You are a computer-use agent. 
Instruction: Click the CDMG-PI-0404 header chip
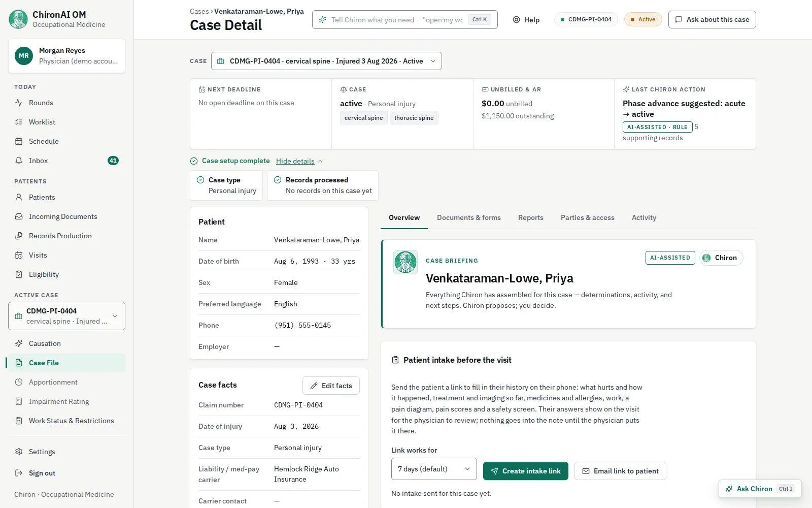tap(586, 19)
